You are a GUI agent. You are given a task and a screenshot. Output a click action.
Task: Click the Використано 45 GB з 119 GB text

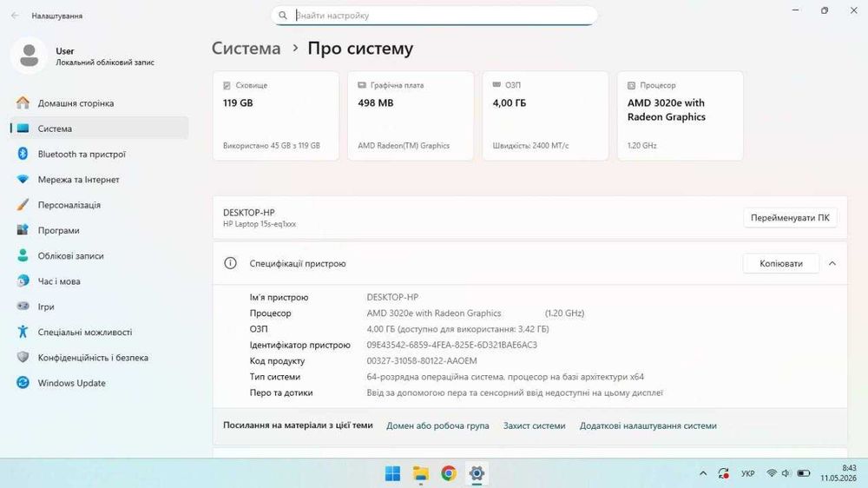click(x=272, y=146)
